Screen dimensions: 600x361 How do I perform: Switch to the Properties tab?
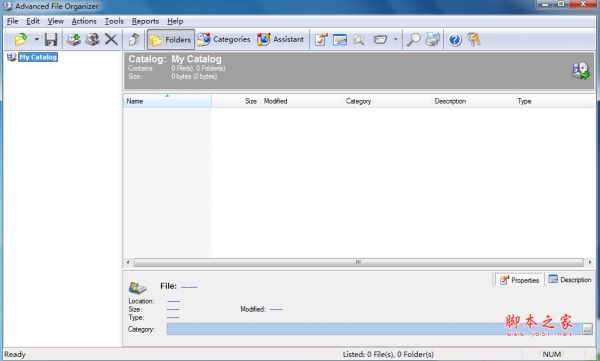[519, 280]
